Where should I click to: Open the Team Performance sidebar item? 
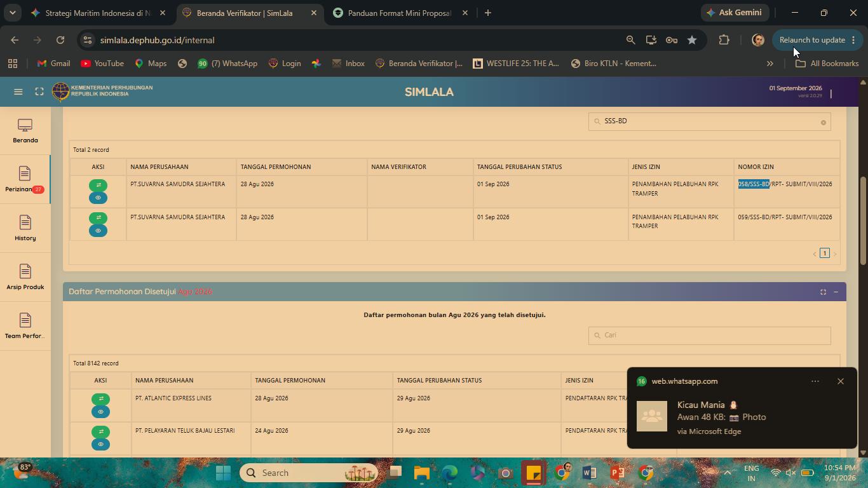25,327
